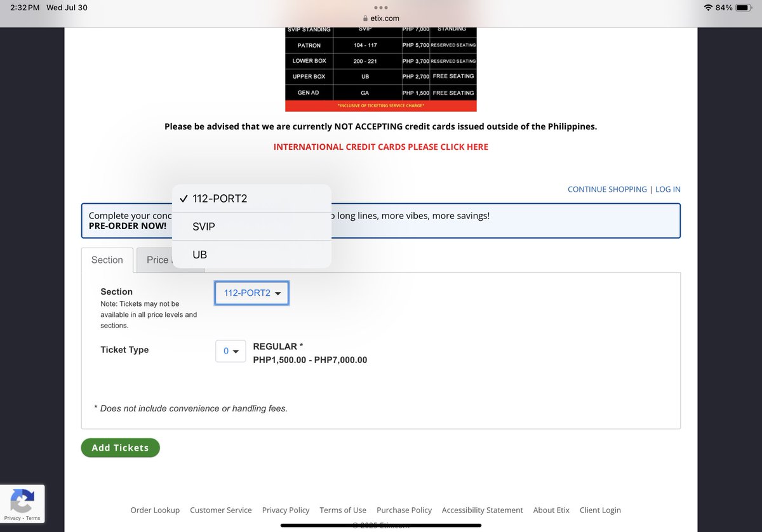Tap the three-dot multitasking icon
Screen dimensions: 762x532
point(381,8)
